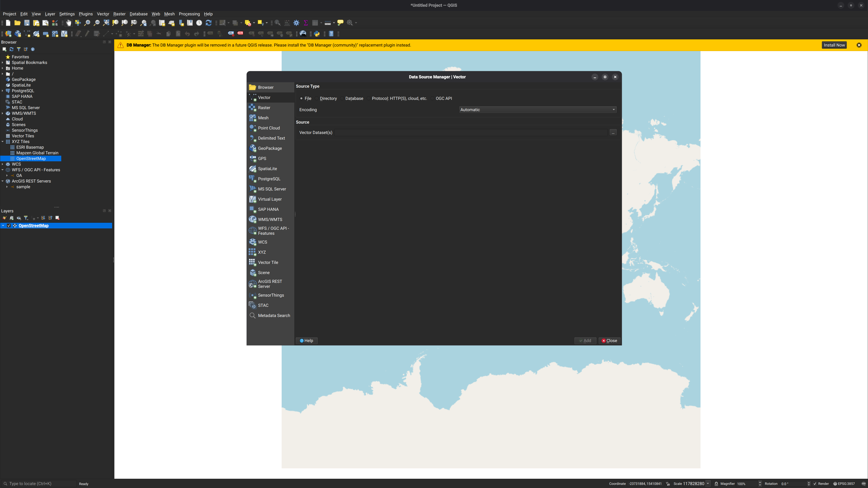Viewport: 868px width, 488px height.
Task: Select the Zoom In magnifier tool
Action: point(87,23)
